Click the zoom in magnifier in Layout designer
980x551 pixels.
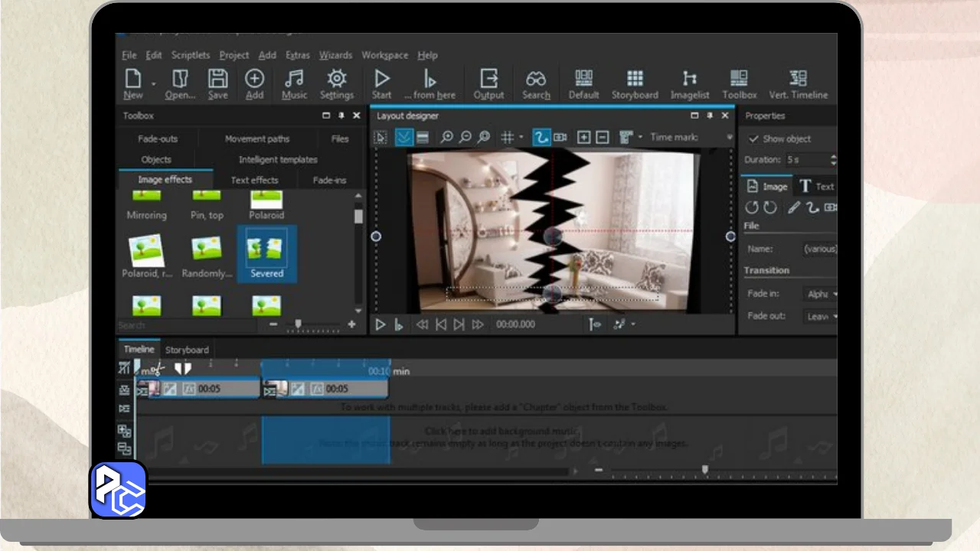point(446,138)
